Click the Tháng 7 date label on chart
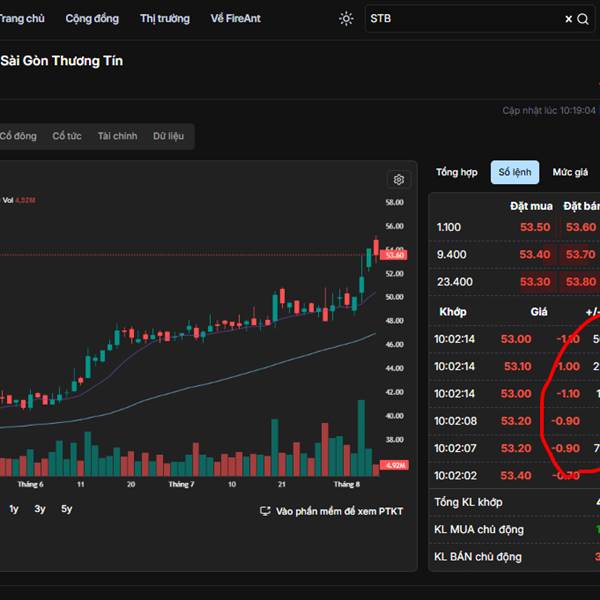 [181, 484]
